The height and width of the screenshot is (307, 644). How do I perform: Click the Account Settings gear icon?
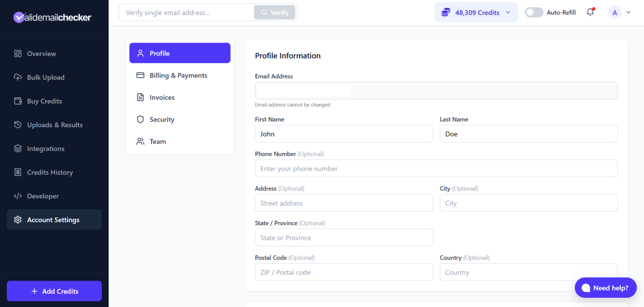pyautogui.click(x=18, y=219)
